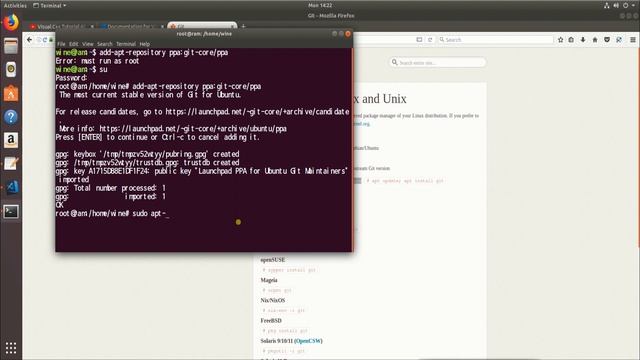
Task: Open Search menu in Terminal window
Action: point(105,44)
